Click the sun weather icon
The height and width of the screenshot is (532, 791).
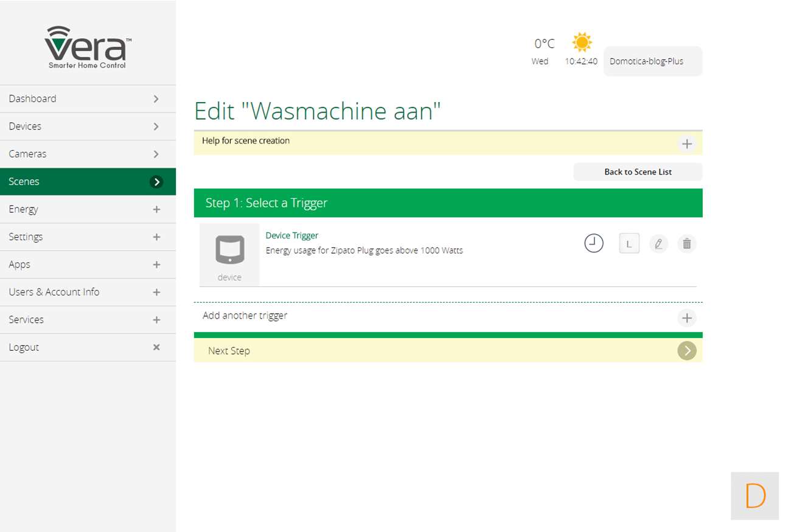[x=582, y=43]
